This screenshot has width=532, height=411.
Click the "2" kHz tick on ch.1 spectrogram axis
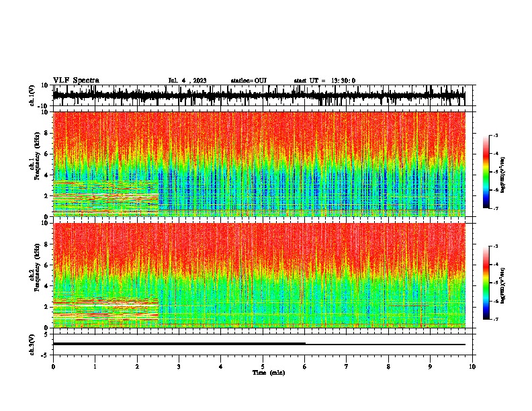(47, 195)
